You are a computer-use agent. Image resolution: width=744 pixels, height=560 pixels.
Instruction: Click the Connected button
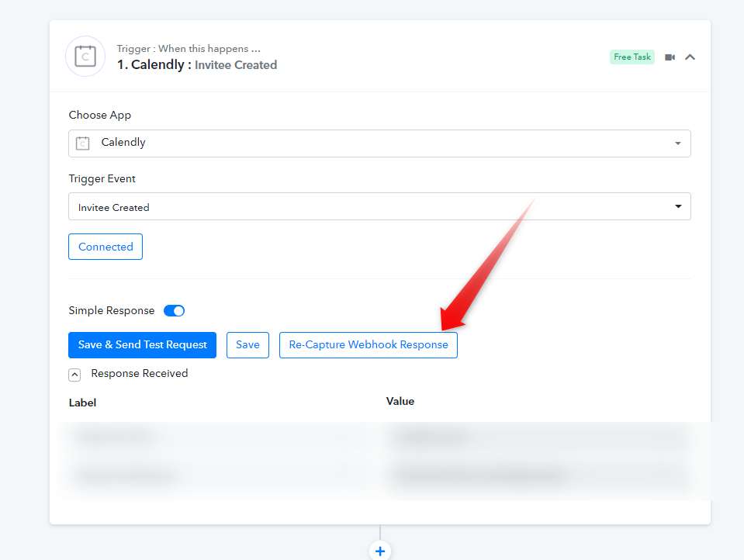point(106,247)
